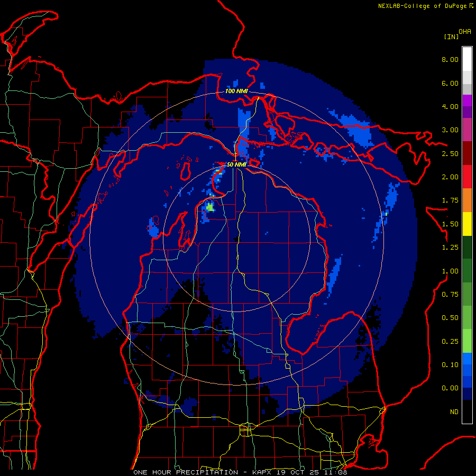Click the 0.50 legend value
Image resolution: width=476 pixels, height=476 pixels.
(450, 318)
